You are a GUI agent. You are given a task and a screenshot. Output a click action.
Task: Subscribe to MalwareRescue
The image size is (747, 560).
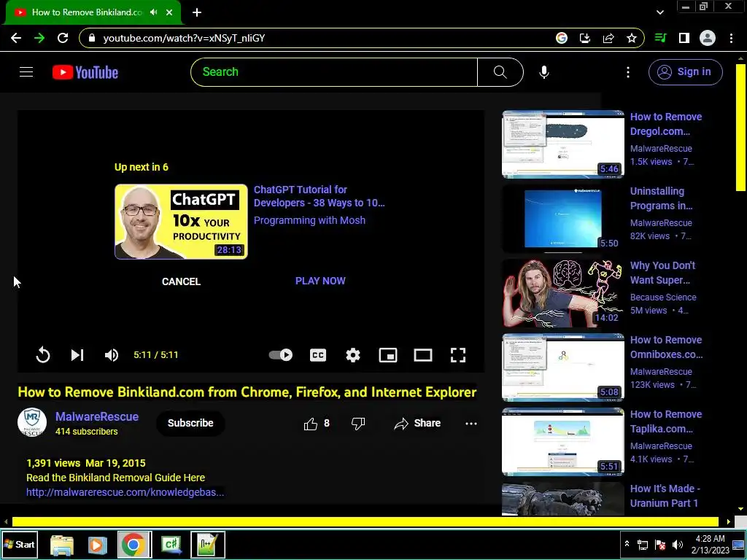click(190, 423)
